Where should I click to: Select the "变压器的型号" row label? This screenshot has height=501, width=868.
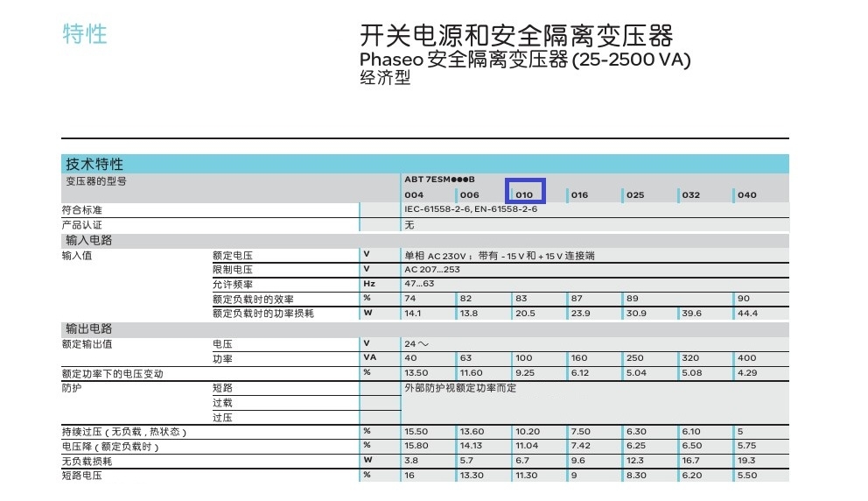96,181
